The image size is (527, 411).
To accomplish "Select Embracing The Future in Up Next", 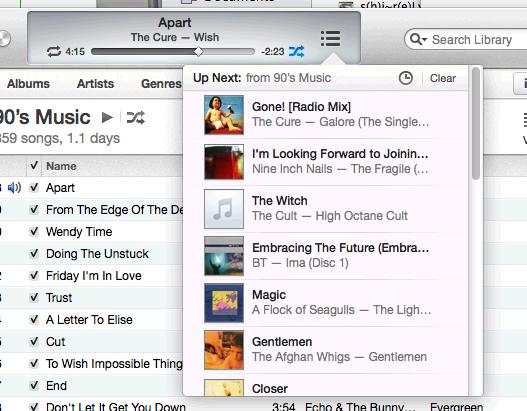I will pos(326,256).
